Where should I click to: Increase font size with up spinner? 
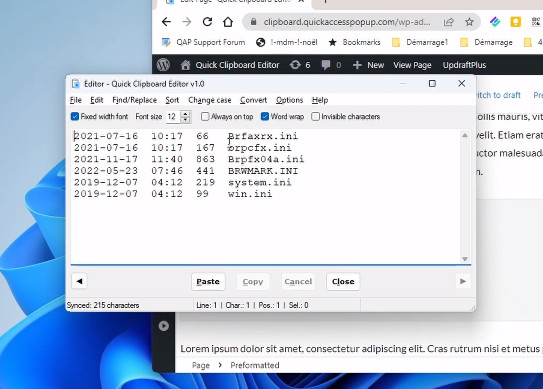coord(186,114)
